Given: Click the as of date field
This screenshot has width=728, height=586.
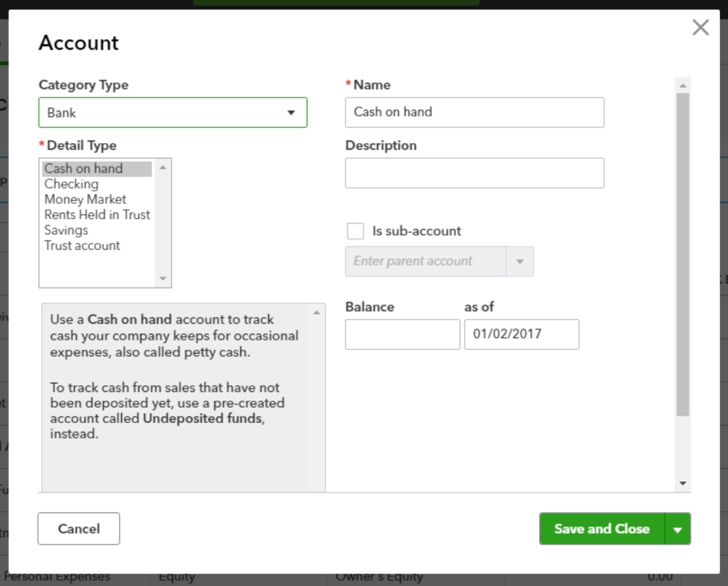Looking at the screenshot, I should (x=521, y=334).
